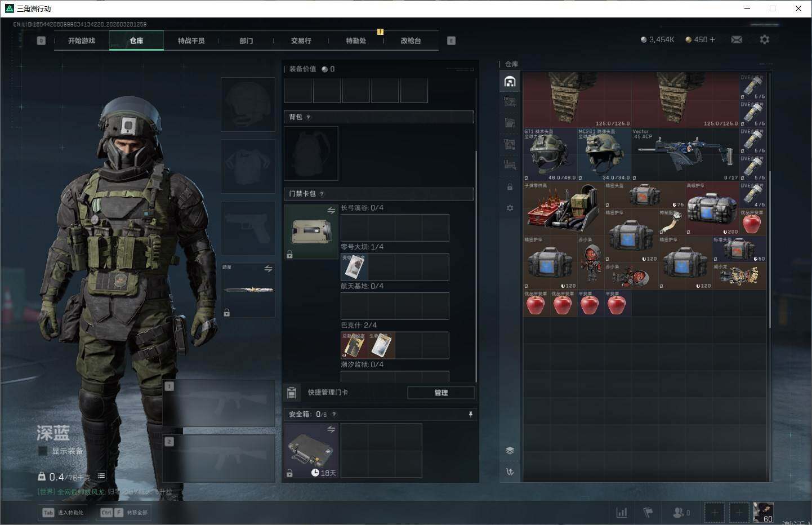Pin the 安全箱 panel
The height and width of the screenshot is (525, 812).
(x=471, y=414)
